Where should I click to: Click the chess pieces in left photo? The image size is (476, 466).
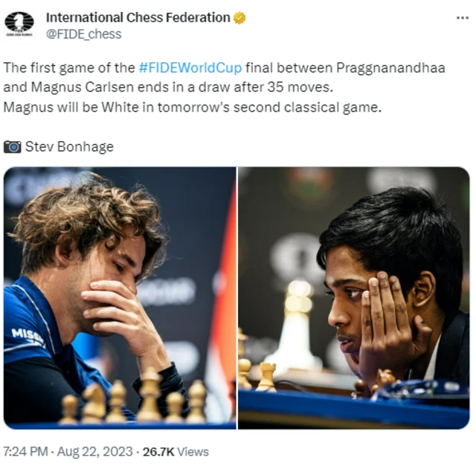pyautogui.click(x=134, y=397)
